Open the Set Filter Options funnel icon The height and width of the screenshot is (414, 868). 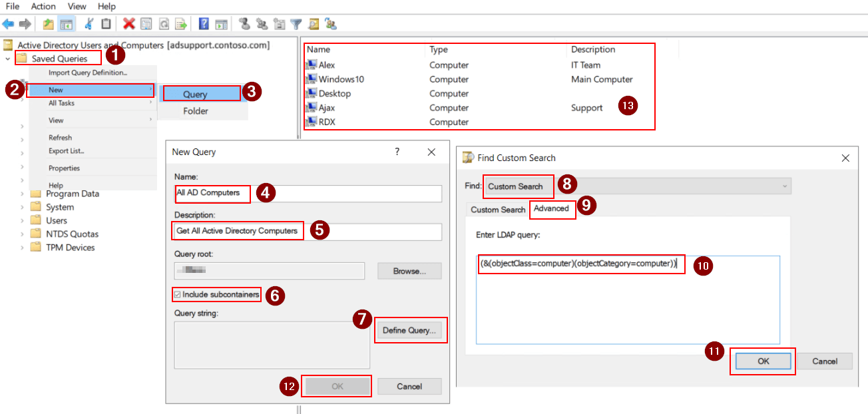coord(296,24)
